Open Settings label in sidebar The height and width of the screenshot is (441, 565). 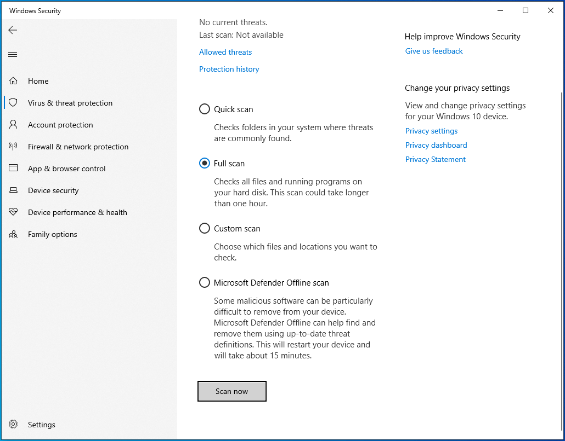pyautogui.click(x=41, y=425)
